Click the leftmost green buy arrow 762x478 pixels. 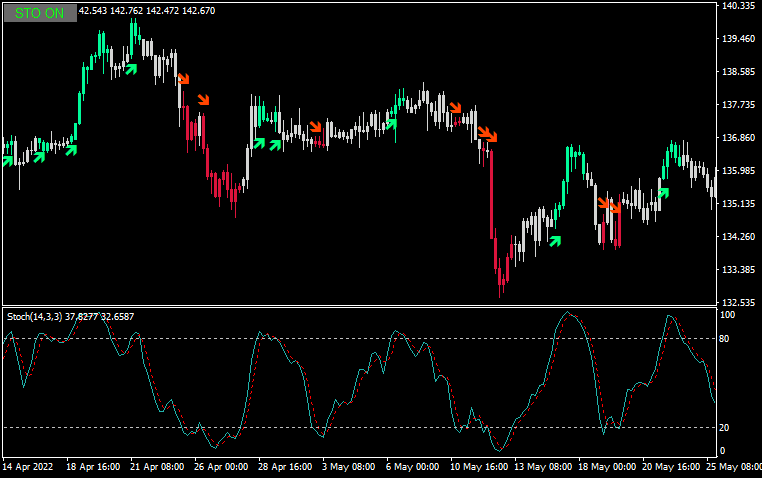click(x=9, y=159)
